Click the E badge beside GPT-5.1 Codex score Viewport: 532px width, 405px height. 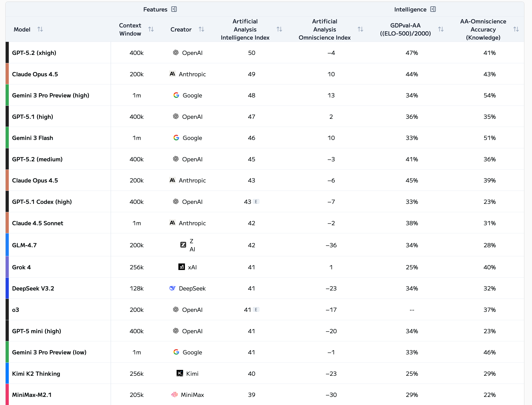coord(256,202)
